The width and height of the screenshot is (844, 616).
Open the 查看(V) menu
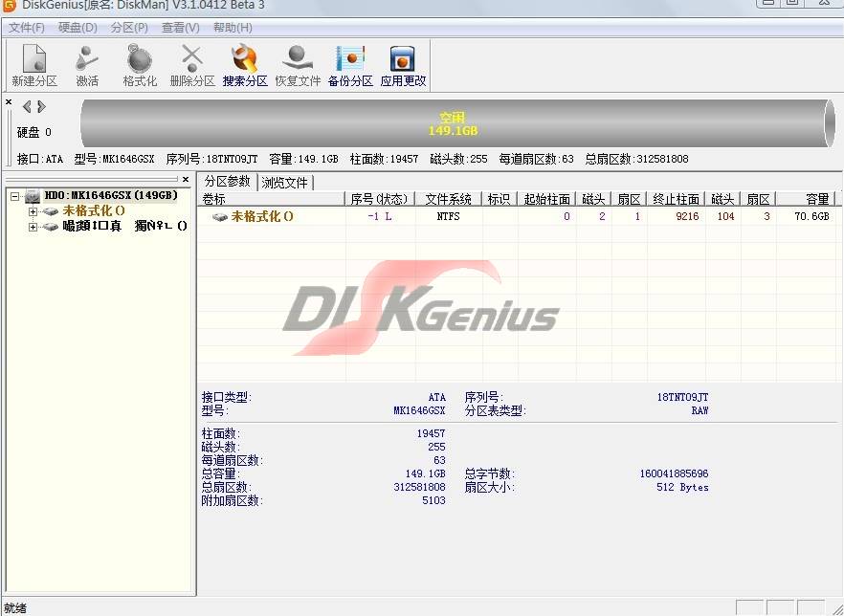(180, 28)
